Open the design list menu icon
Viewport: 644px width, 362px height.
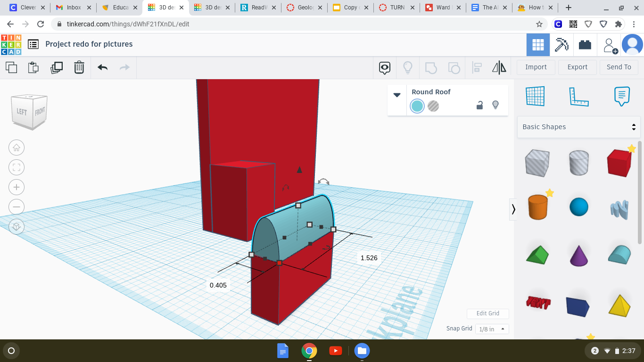tap(33, 44)
